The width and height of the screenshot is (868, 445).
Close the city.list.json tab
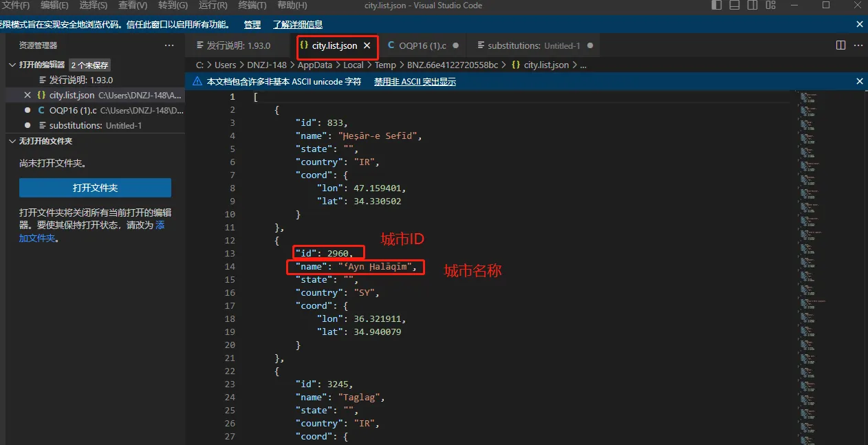pyautogui.click(x=367, y=46)
